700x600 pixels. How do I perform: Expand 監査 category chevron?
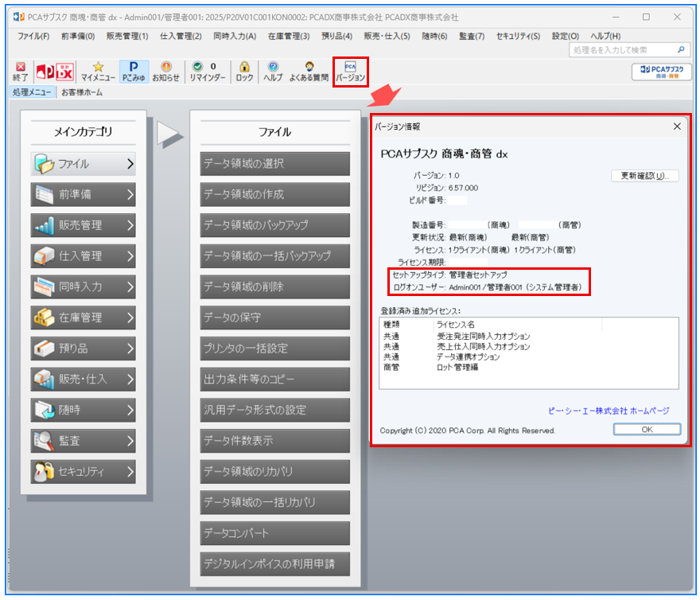point(130,442)
